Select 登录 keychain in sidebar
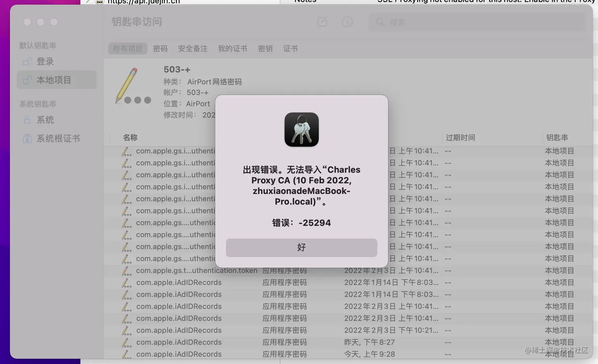The height and width of the screenshot is (364, 598). tap(57, 62)
